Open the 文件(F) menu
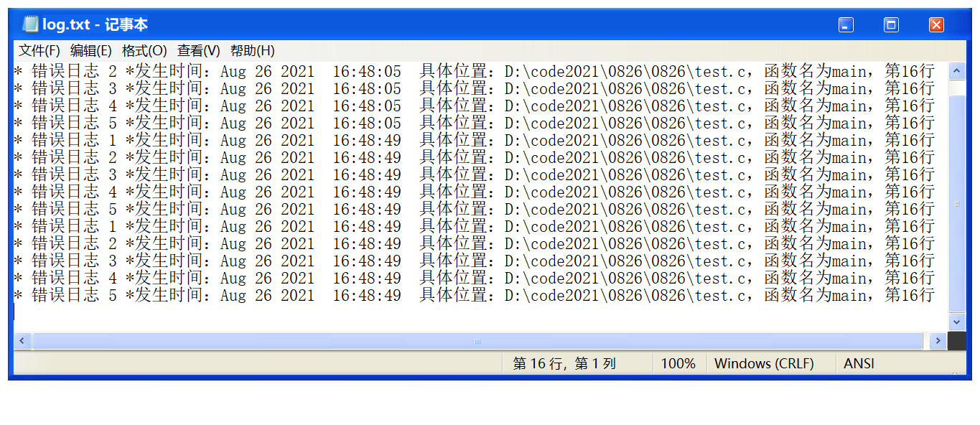This screenshot has height=425, width=980. tap(39, 51)
